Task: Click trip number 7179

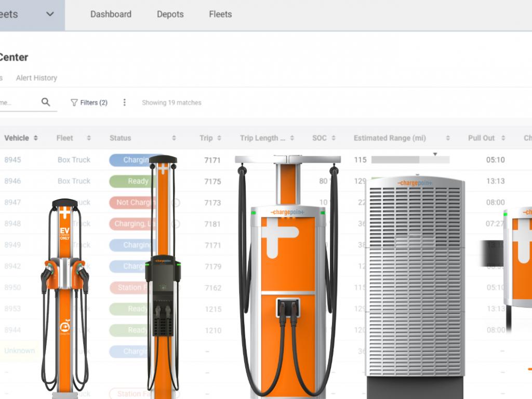Action: click(212, 267)
